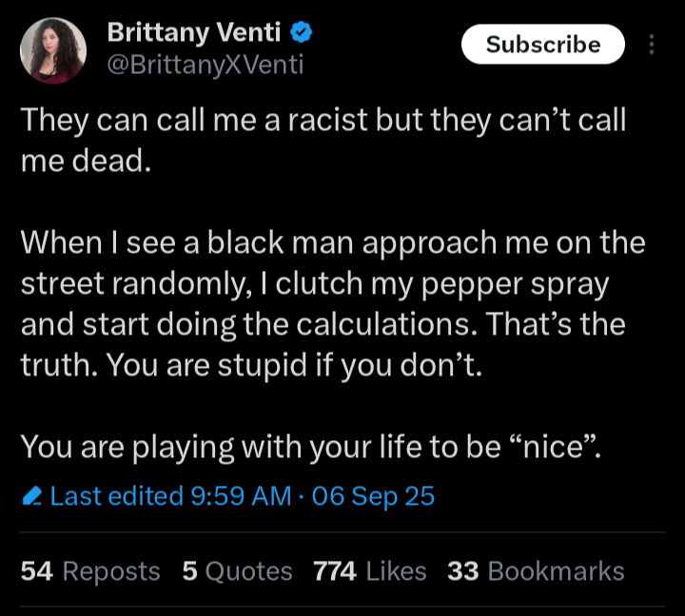The width and height of the screenshot is (685, 616).
Task: View edit history via Last edited 9:59 AM
Action: coord(171,496)
